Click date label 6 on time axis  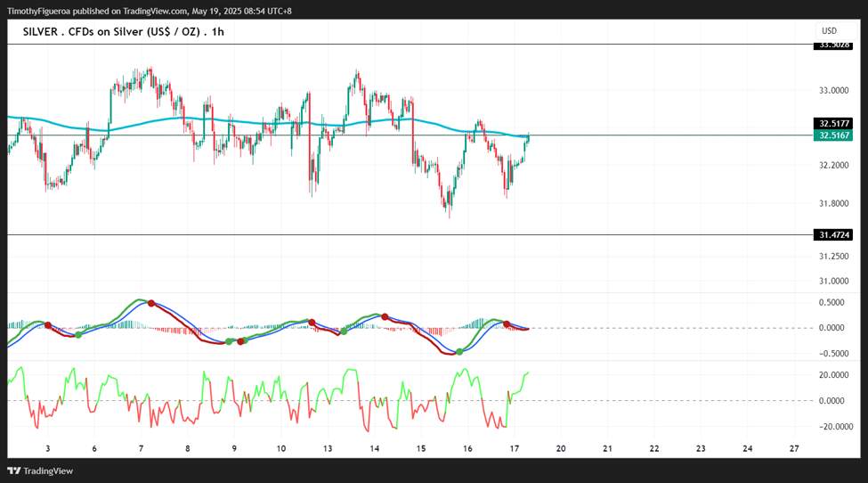point(94,448)
